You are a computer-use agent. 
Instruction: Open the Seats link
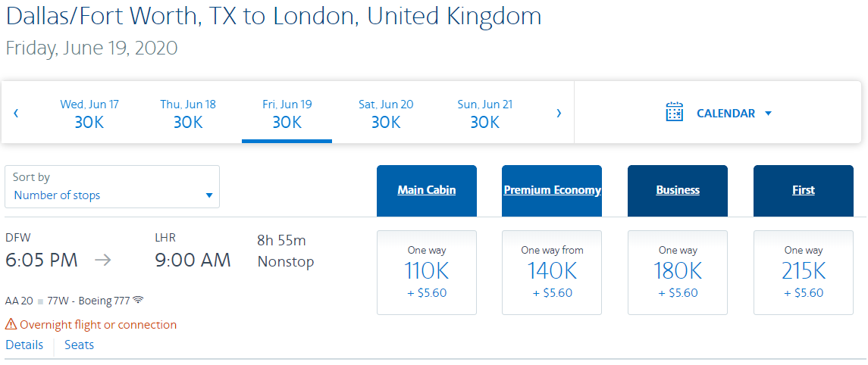pyautogui.click(x=79, y=345)
